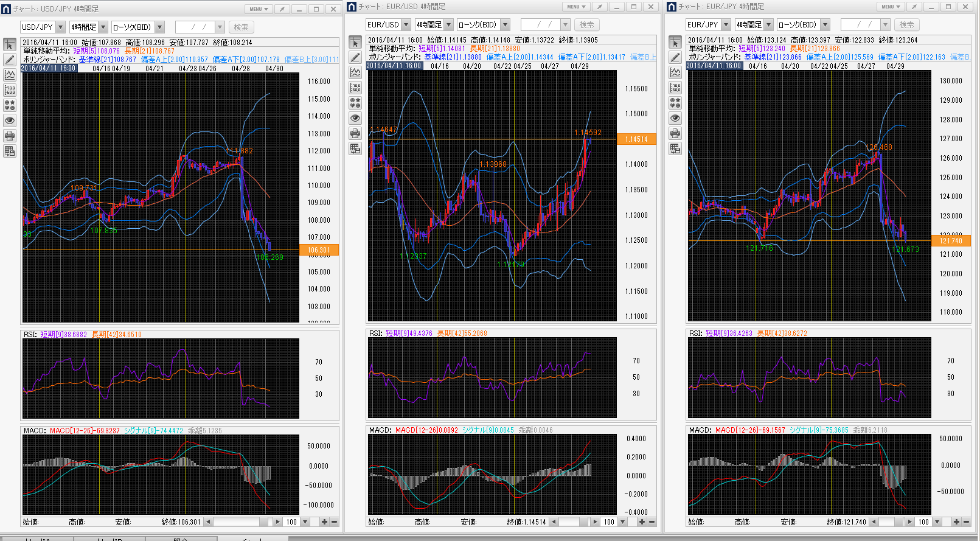Open the technical indicator icon in USD/JPY chart
This screenshot has width=980, height=541.
coord(10,75)
